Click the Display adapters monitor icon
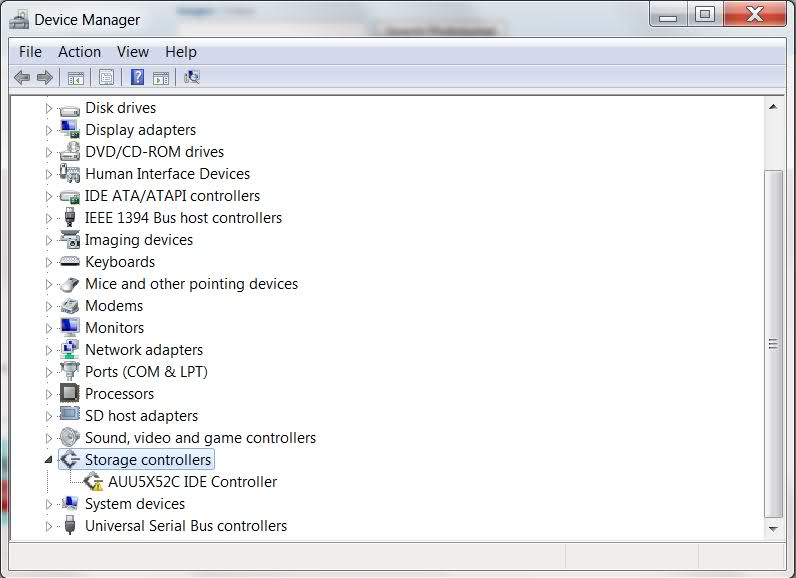The height and width of the screenshot is (578, 796). point(69,129)
